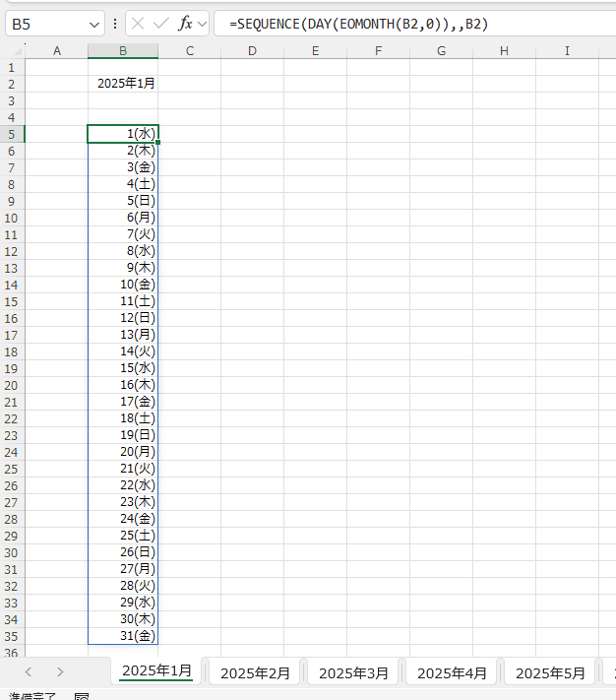616x700 pixels.
Task: Open the 2025年3月 sheet tab
Action: [x=353, y=673]
